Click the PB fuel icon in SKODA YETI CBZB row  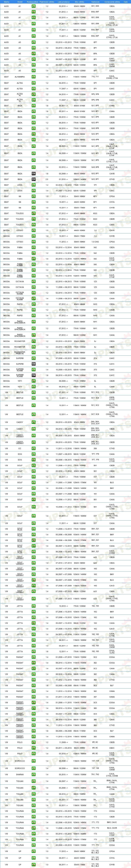[34, 381]
